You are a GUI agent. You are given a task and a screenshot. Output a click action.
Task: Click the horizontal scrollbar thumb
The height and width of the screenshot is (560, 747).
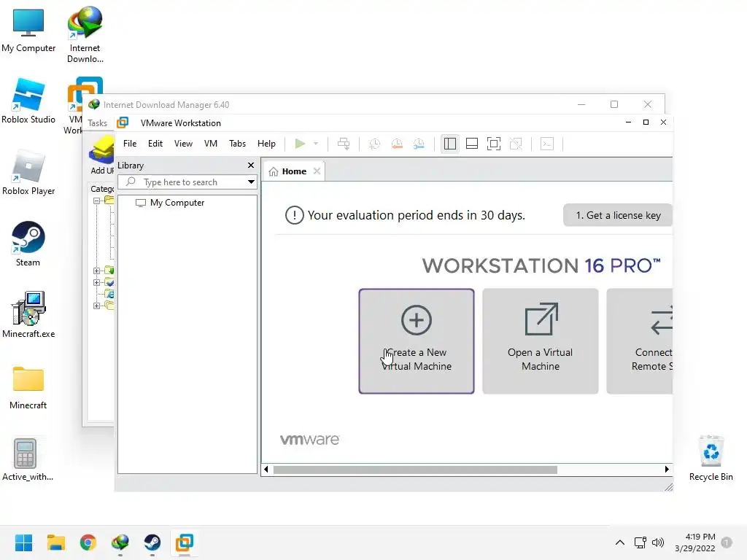click(x=415, y=470)
